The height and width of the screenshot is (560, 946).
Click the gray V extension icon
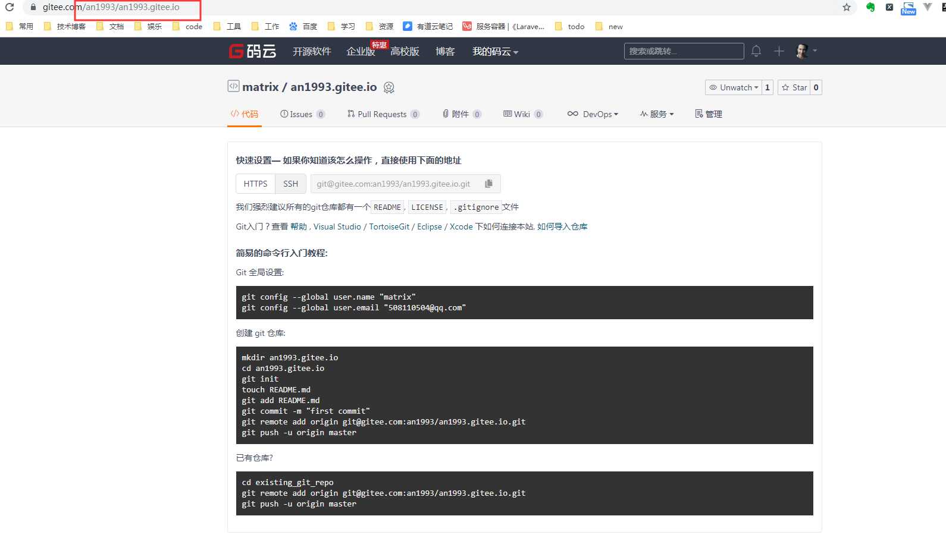click(928, 7)
